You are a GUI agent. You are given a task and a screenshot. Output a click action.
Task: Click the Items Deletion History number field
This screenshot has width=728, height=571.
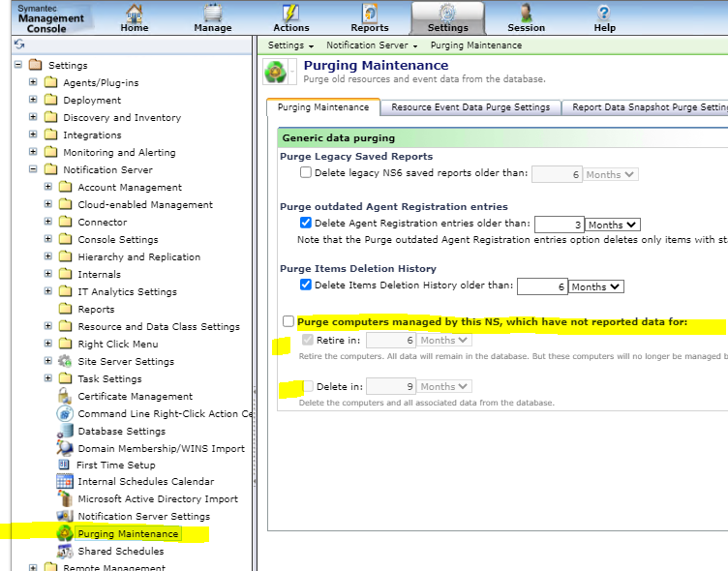click(x=542, y=286)
